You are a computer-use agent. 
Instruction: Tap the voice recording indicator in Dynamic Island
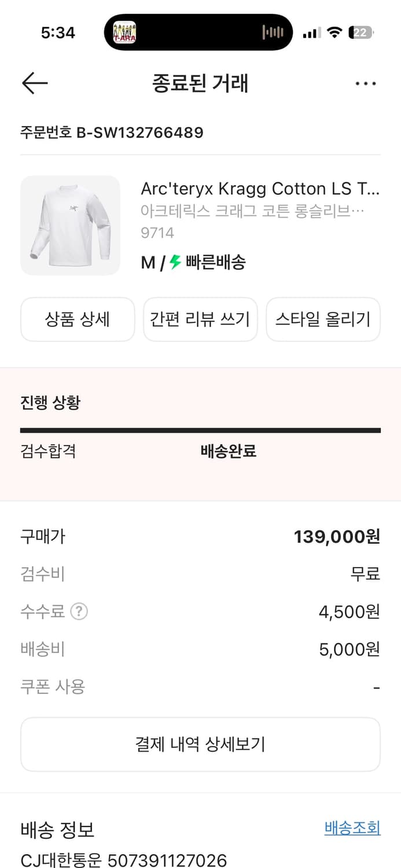[272, 32]
